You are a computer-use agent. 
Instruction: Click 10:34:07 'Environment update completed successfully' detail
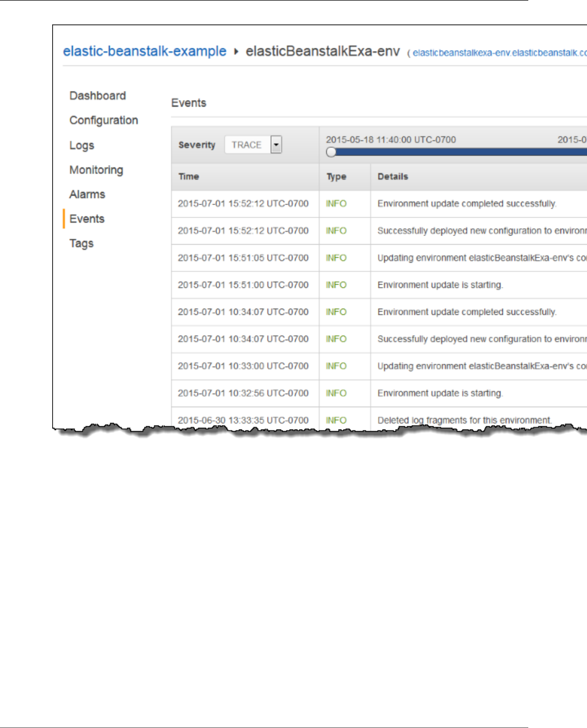(x=467, y=312)
